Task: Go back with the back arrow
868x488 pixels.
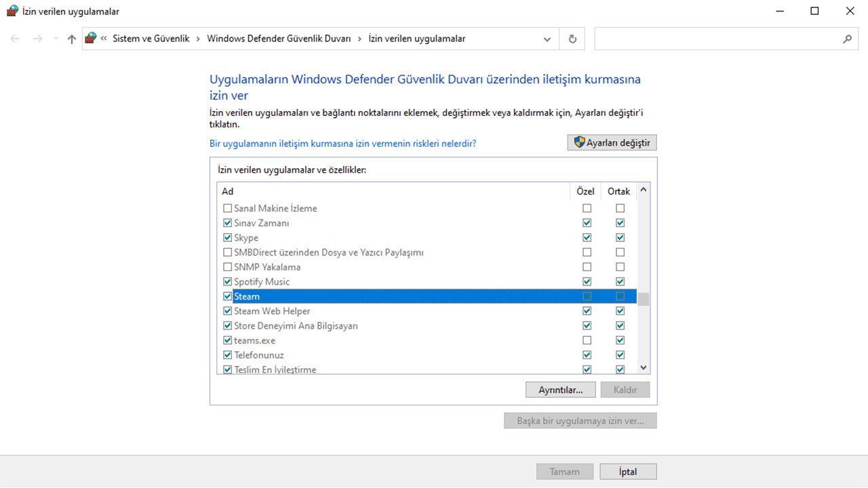Action: tap(16, 39)
